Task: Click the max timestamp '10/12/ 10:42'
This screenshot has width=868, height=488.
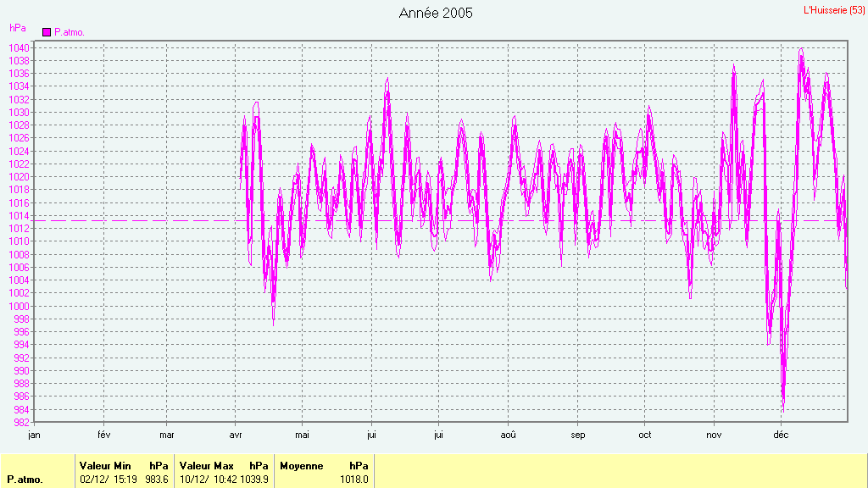Action: [209, 480]
